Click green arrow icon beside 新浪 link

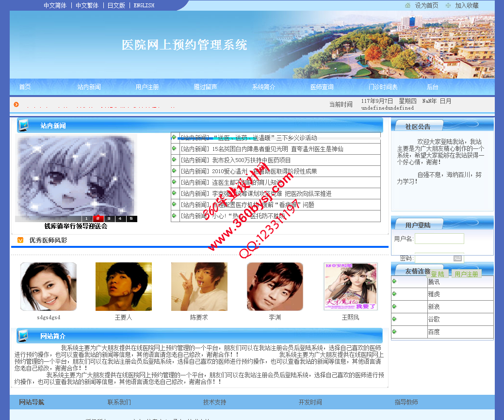(x=394, y=306)
